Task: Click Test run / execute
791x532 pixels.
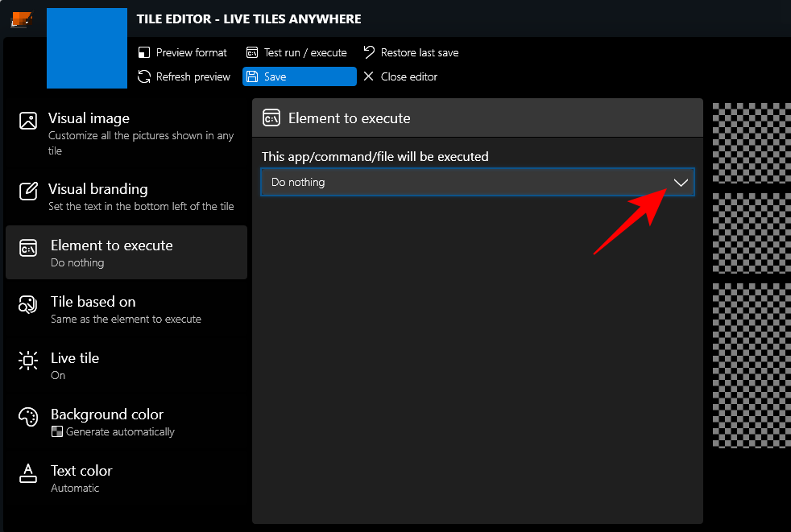Action: tap(296, 53)
